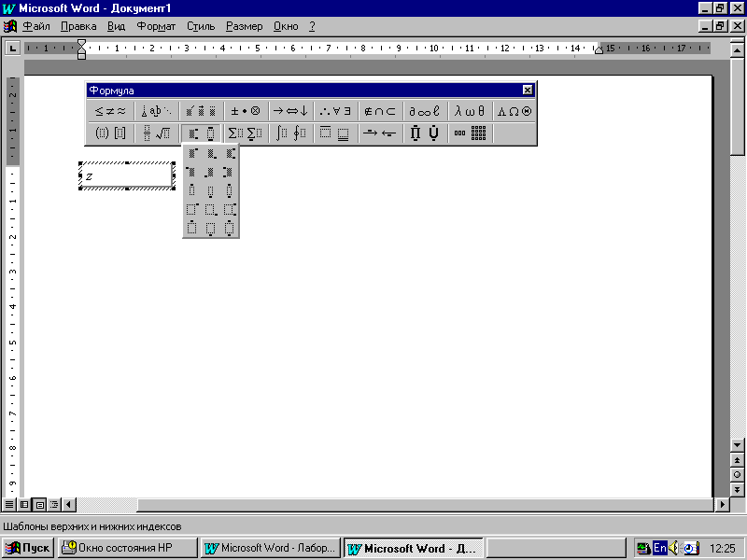Switch to Page layout view button

pyautogui.click(x=40, y=504)
